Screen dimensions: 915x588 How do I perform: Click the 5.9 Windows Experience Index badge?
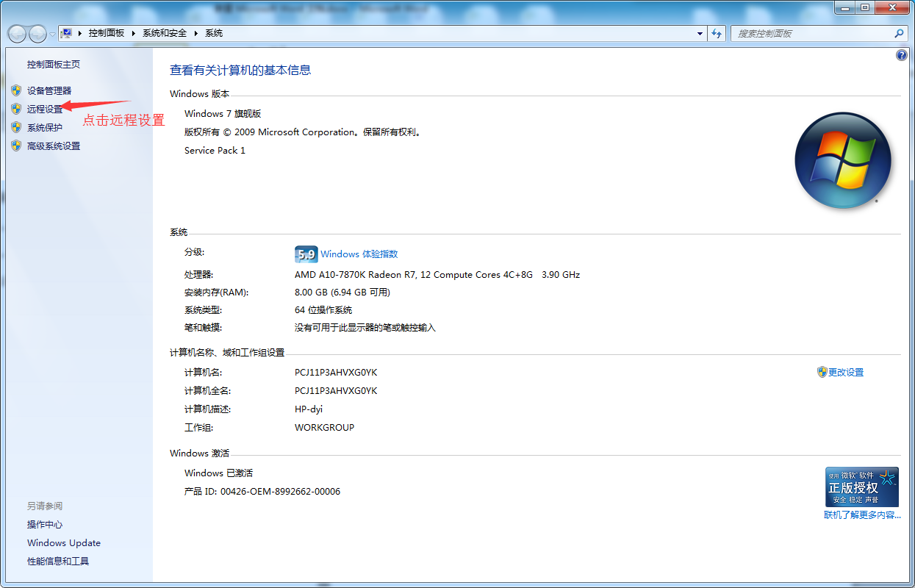click(x=306, y=254)
